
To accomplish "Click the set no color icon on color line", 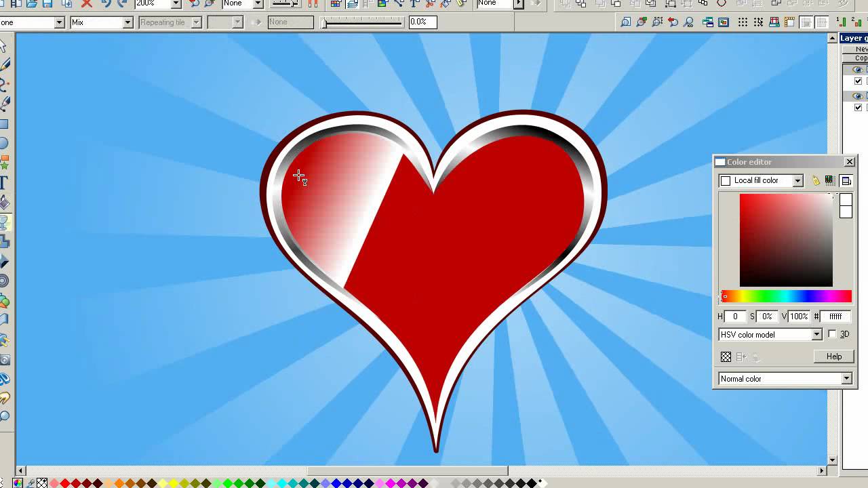I will (x=42, y=483).
